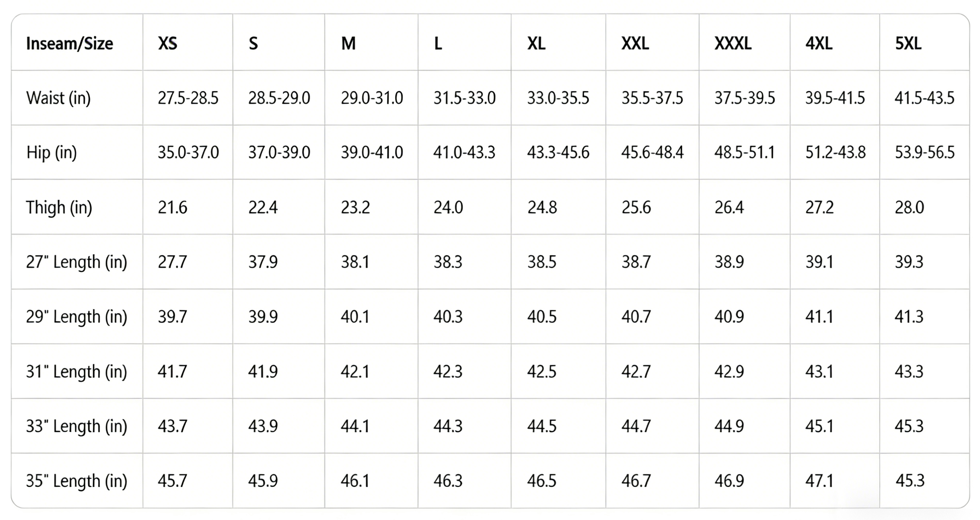The height and width of the screenshot is (520, 980).
Task: Select thigh value 24.0 for size L
Action: pos(448,207)
